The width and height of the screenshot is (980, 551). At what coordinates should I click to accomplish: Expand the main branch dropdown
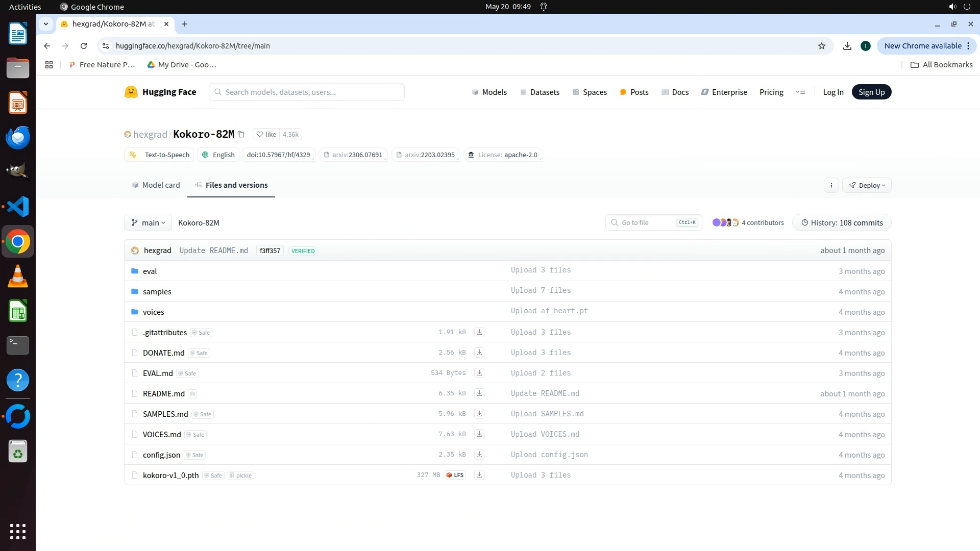[148, 222]
